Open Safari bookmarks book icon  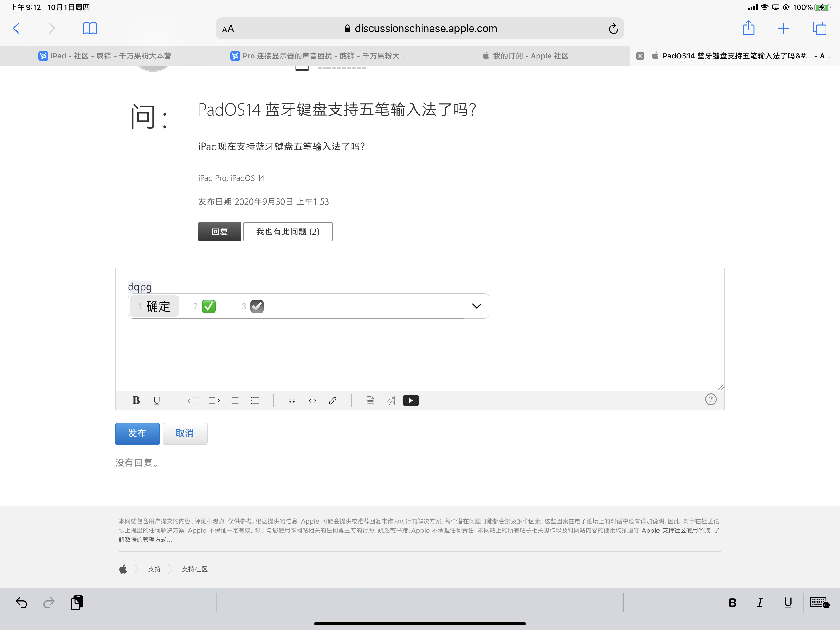click(x=89, y=29)
